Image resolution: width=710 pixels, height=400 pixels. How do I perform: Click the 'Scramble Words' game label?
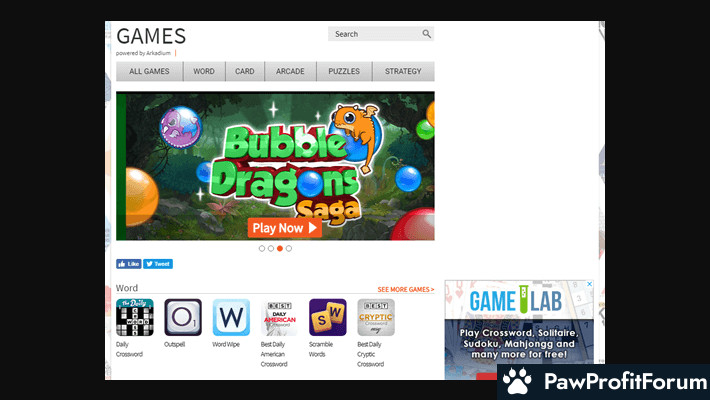pyautogui.click(x=321, y=349)
